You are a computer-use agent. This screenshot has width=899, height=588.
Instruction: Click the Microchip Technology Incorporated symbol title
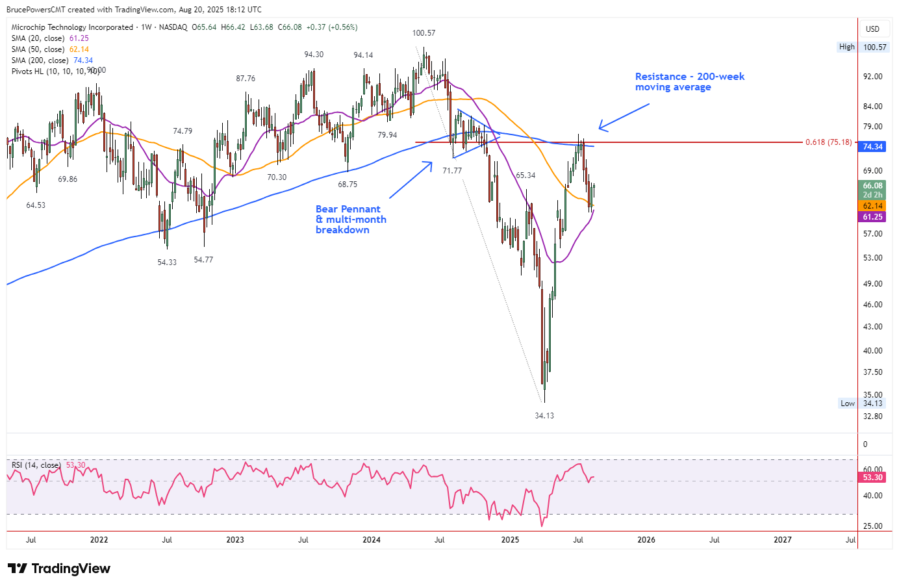72,27
